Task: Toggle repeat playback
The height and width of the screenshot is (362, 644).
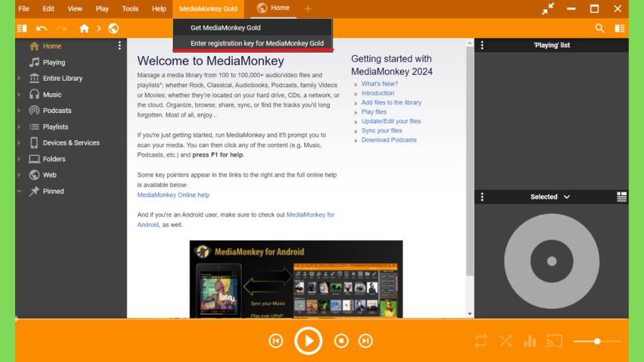Action: tap(481, 341)
